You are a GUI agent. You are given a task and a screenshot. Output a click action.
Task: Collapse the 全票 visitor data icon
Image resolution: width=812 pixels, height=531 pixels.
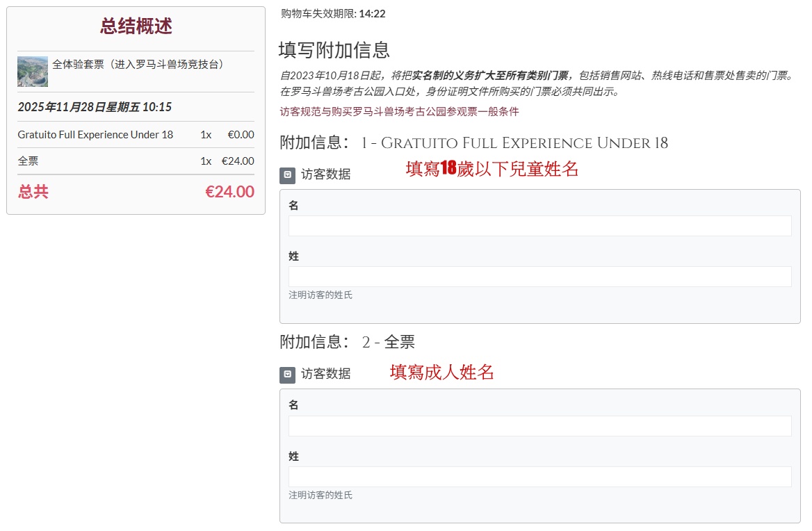(x=288, y=375)
